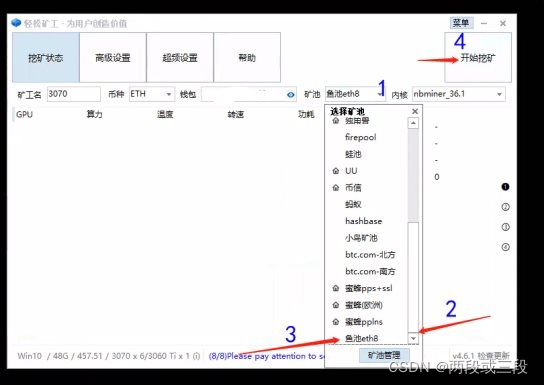
Task: Open the 矿池 鱼池eth8 dropdown
Action: 355,94
